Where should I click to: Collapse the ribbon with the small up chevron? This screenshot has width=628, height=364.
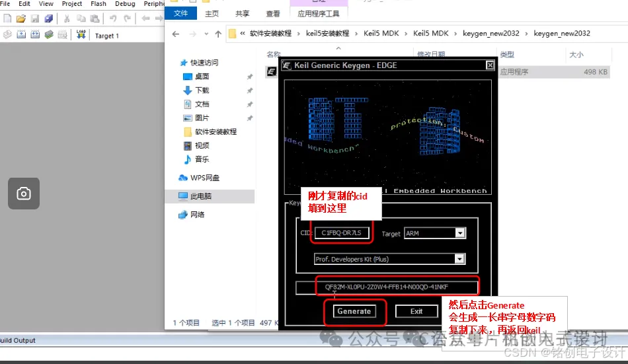(x=338, y=48)
